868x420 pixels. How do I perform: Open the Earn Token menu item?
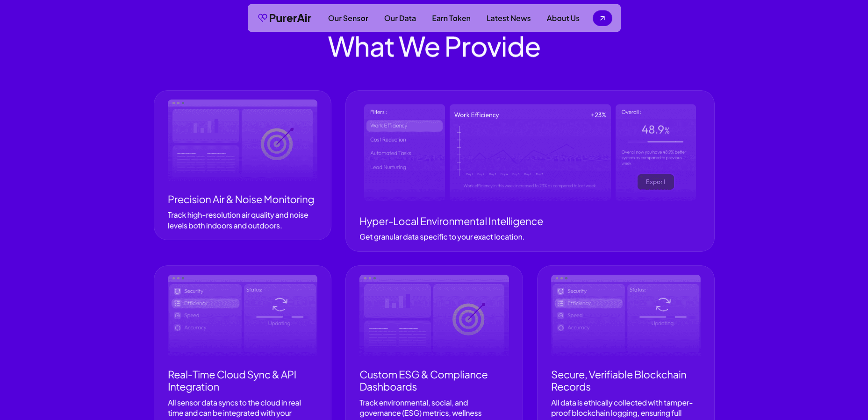tap(451, 18)
